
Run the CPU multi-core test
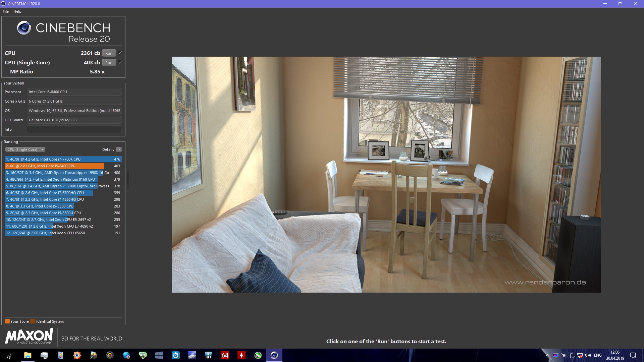109,53
